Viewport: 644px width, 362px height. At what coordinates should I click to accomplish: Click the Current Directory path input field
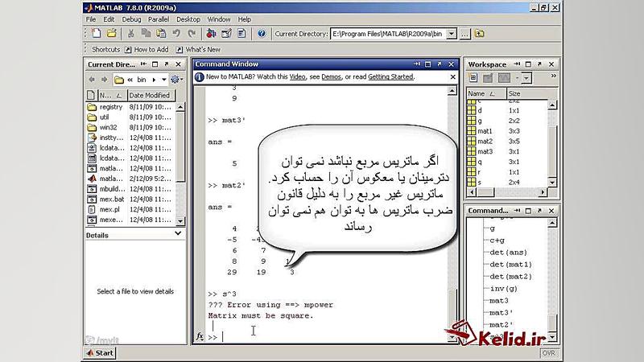point(389,34)
